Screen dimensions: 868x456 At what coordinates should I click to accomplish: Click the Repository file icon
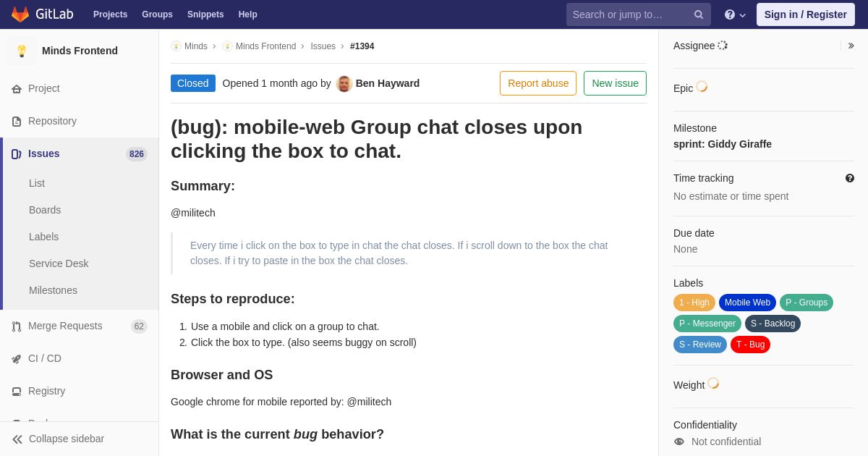pos(17,122)
